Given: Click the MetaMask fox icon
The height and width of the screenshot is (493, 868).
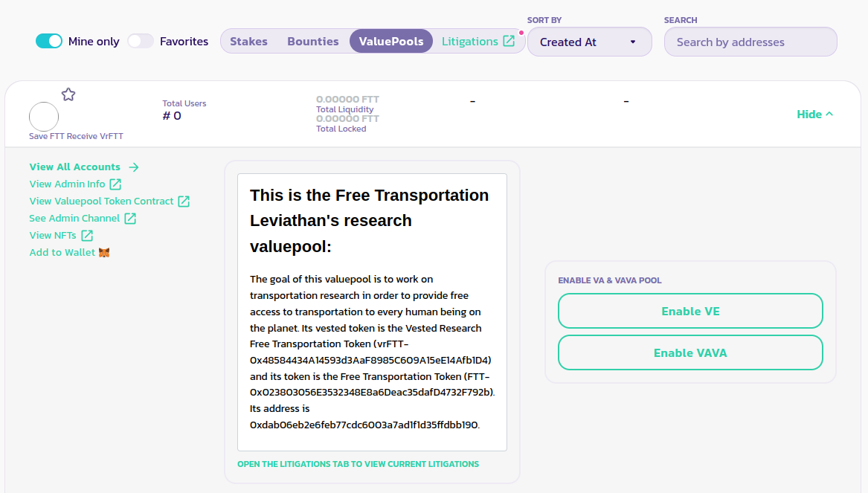Looking at the screenshot, I should coord(104,253).
